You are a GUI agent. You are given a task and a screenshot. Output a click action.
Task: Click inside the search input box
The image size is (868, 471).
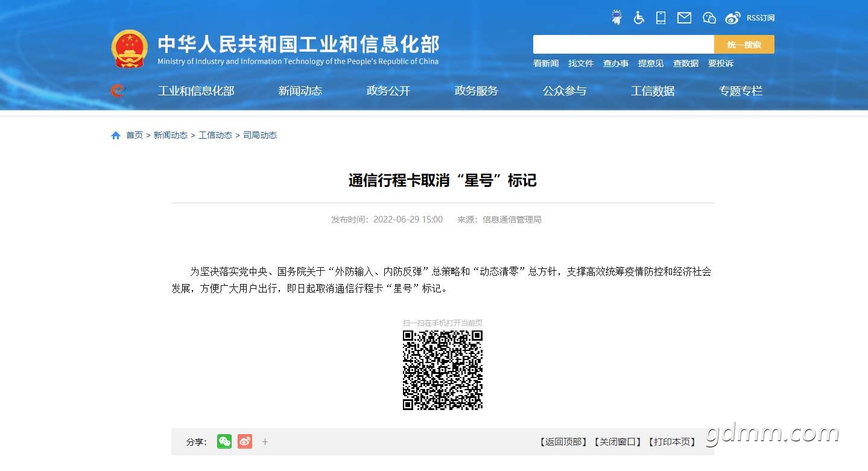coord(624,45)
